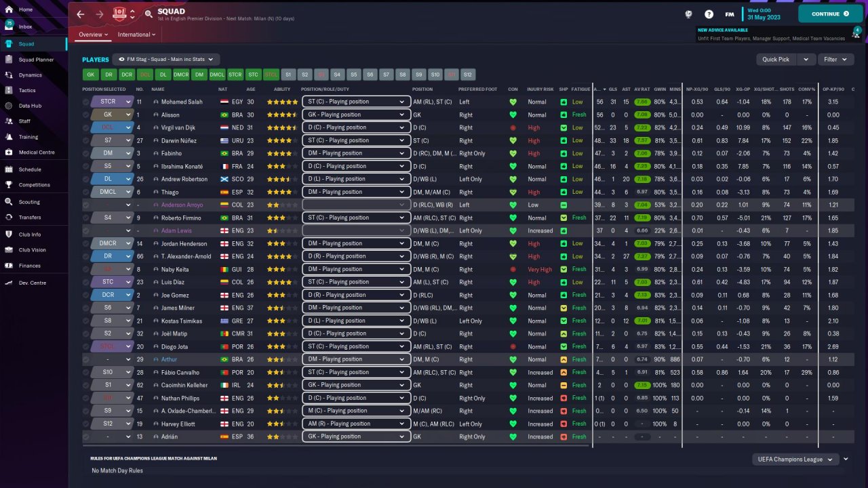The image size is (868, 488).
Task: Open the help question mark icon
Action: [709, 14]
